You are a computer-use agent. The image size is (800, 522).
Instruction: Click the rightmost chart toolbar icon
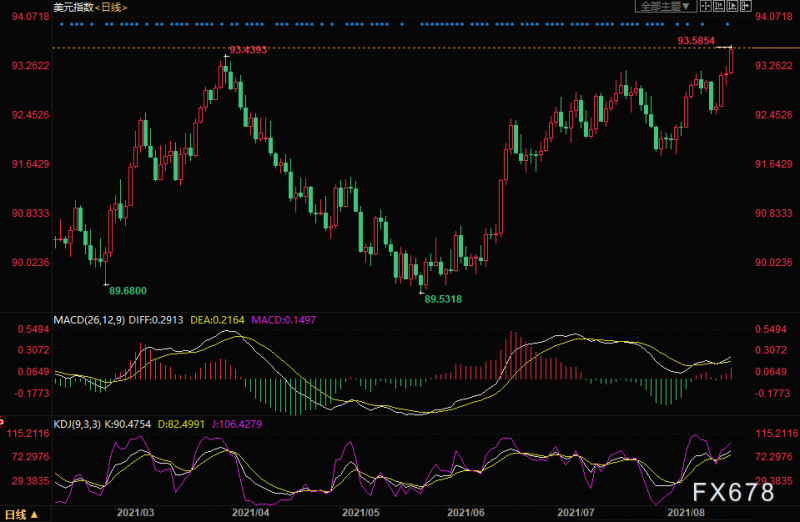745,5
